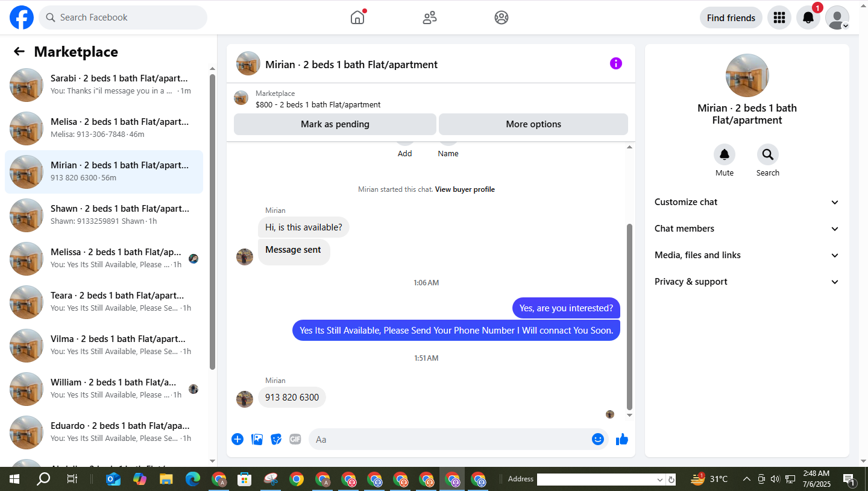Click Find friends button
This screenshot has height=491, width=868.
(731, 17)
